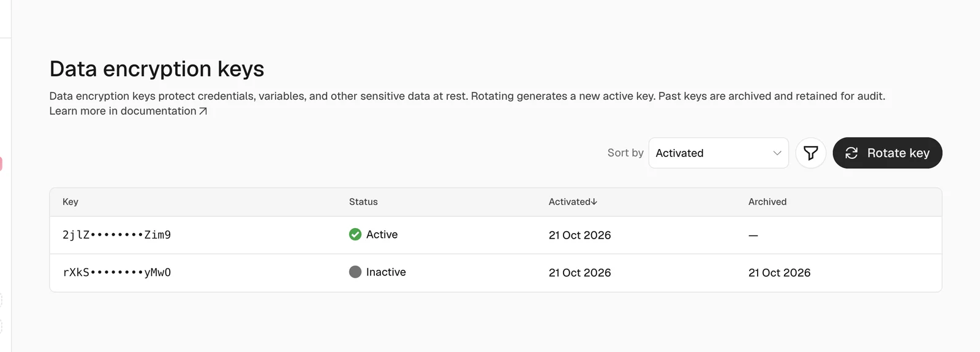Click the Status column header

pos(363,202)
